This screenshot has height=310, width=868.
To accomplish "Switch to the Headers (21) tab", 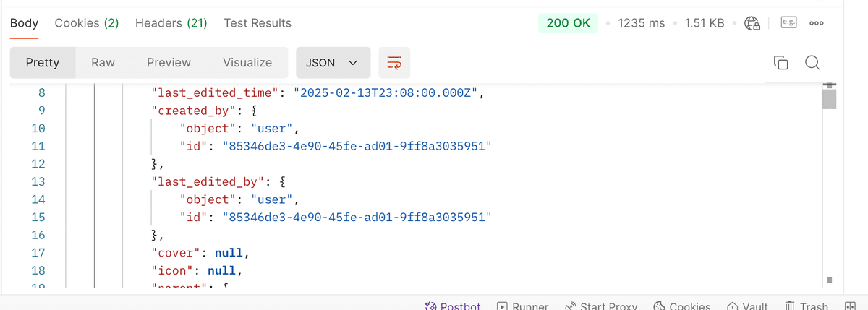I will point(171,23).
